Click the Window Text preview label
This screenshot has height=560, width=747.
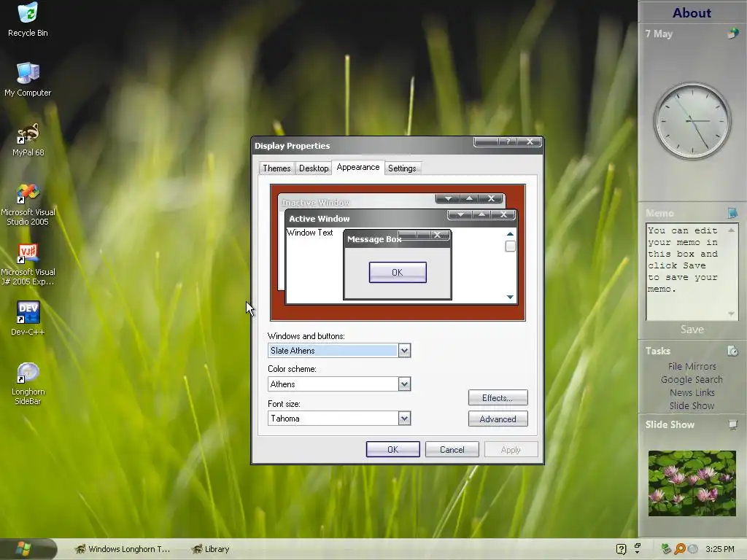click(309, 233)
